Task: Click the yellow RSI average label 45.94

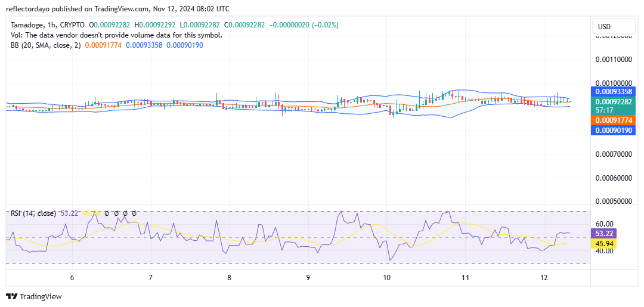Action: (602, 244)
